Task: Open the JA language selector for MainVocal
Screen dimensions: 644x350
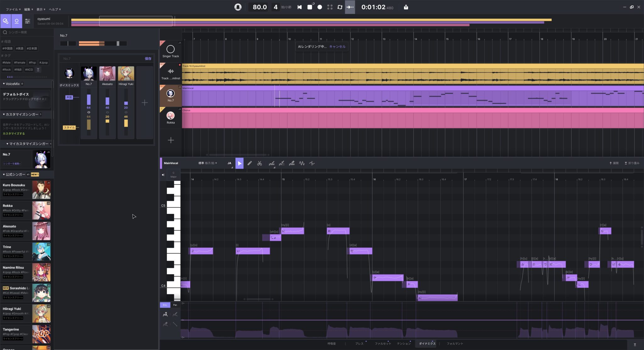Action: [x=230, y=163]
